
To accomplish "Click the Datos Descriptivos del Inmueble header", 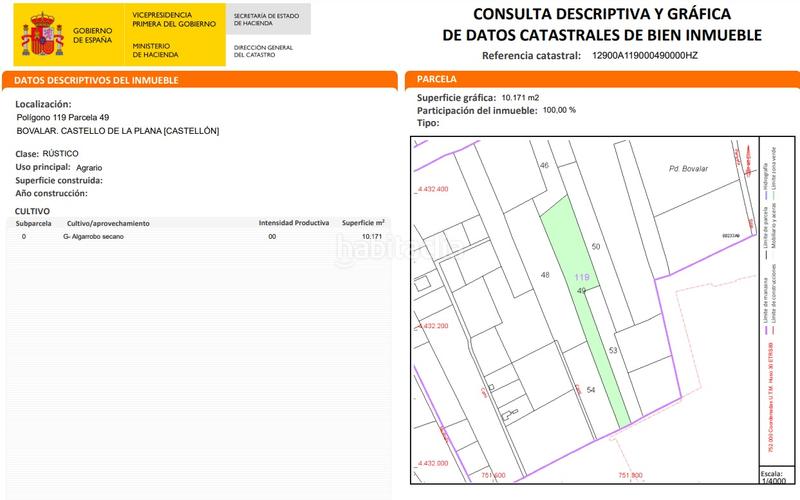I will [92, 79].
